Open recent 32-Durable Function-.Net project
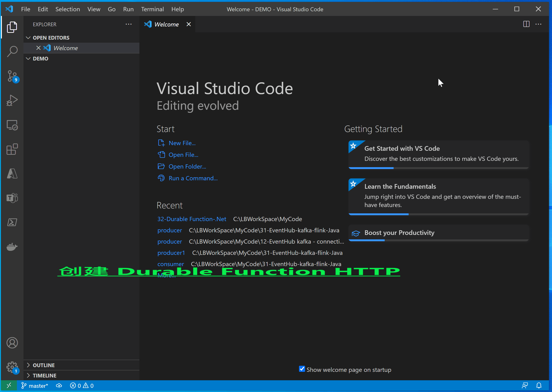This screenshot has width=552, height=392. (x=192, y=219)
